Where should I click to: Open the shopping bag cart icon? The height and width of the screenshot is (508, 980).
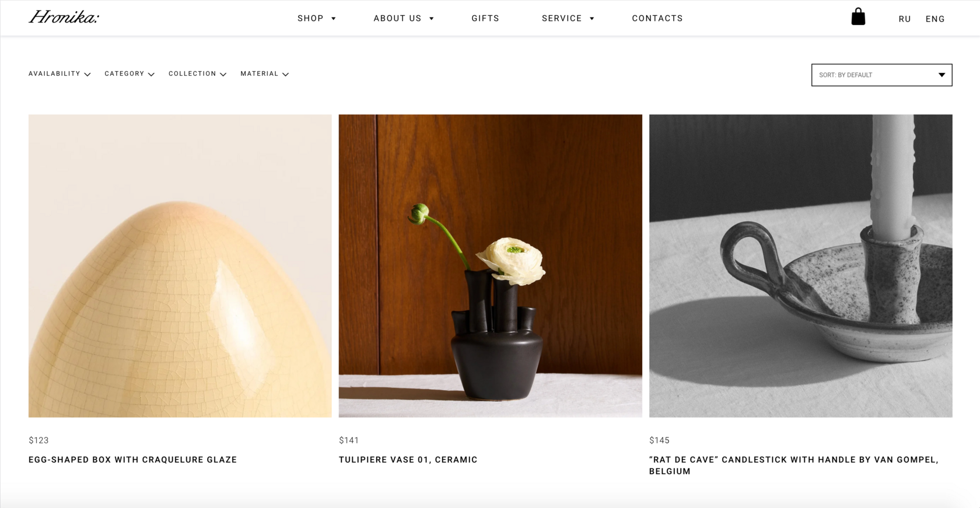point(858,17)
